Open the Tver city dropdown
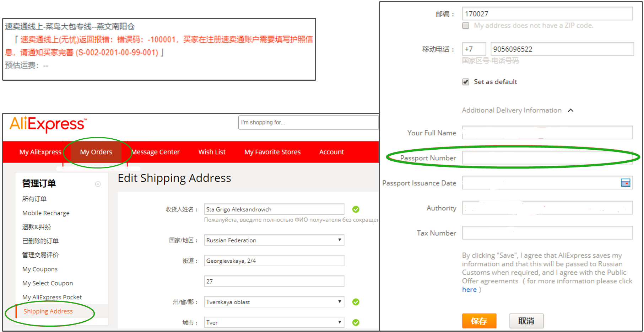 (x=339, y=322)
